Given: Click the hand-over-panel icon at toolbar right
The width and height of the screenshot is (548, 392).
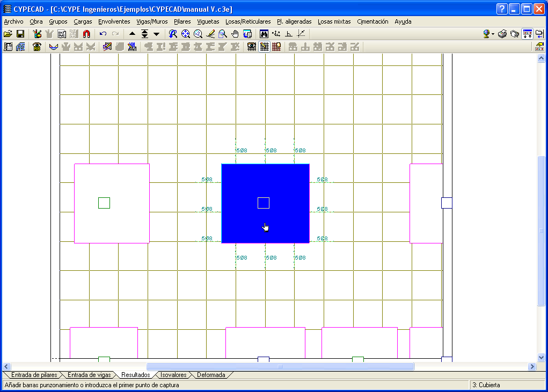Looking at the screenshot, I should (539, 47).
